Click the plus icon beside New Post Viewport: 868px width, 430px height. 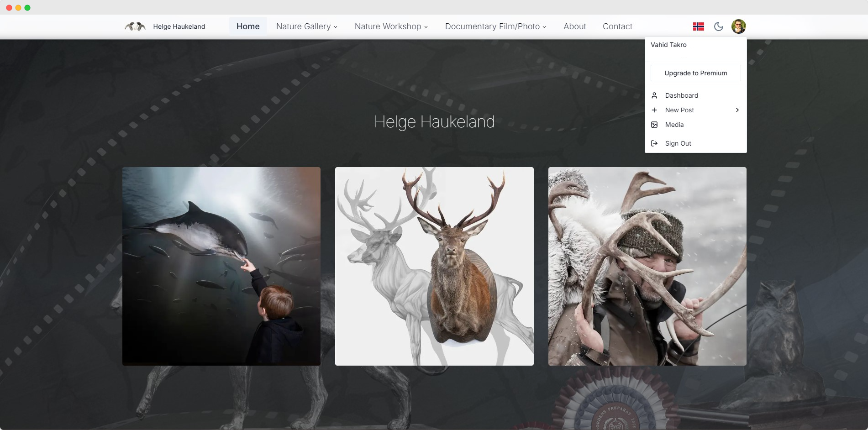(654, 110)
